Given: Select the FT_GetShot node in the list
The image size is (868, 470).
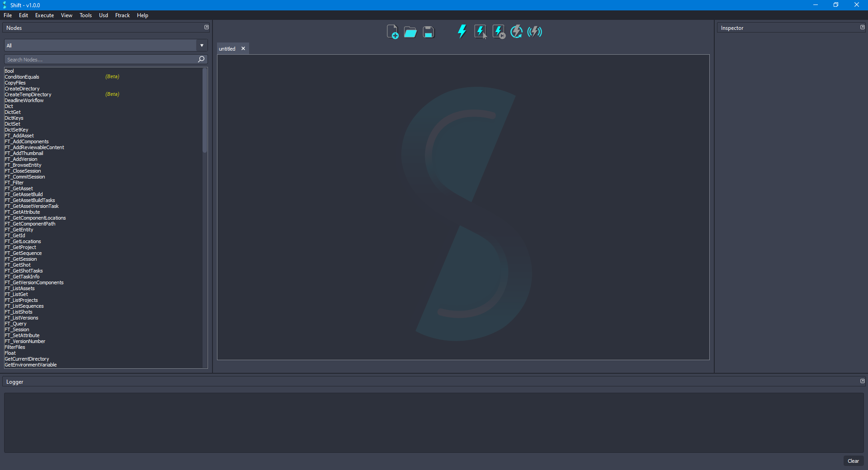Looking at the screenshot, I should point(18,265).
